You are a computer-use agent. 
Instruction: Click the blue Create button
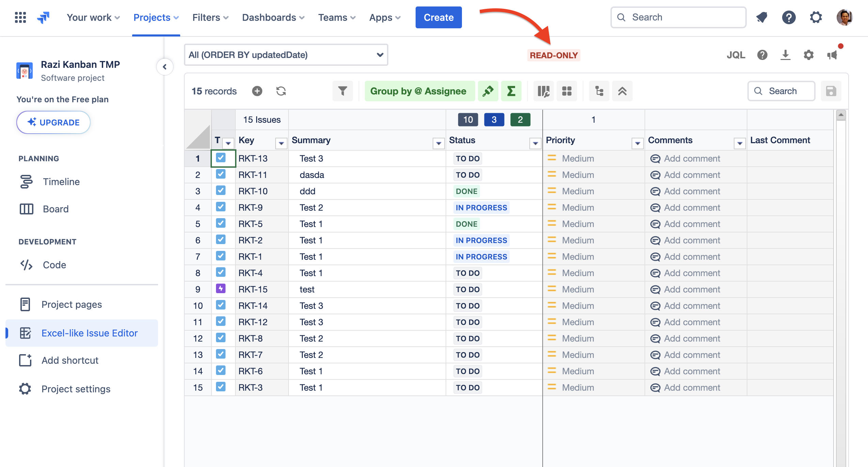tap(438, 17)
